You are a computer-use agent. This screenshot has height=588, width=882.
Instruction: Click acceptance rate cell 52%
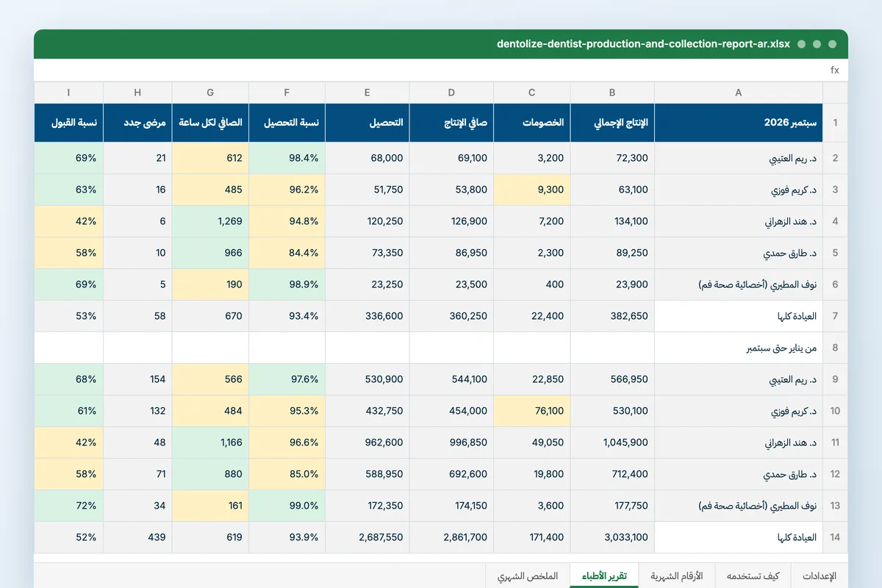point(68,537)
